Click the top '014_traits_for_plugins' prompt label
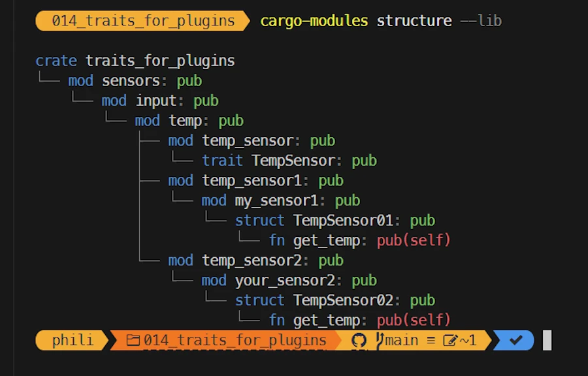 142,21
